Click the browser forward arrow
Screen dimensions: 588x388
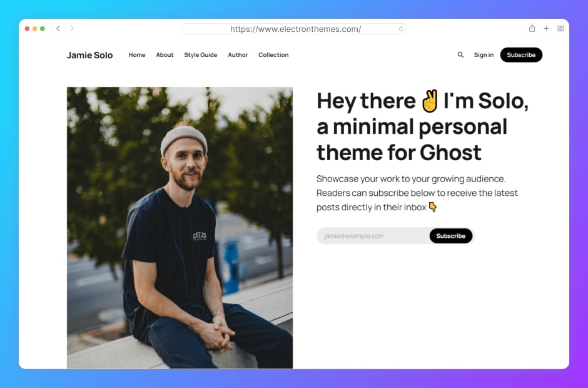72,29
